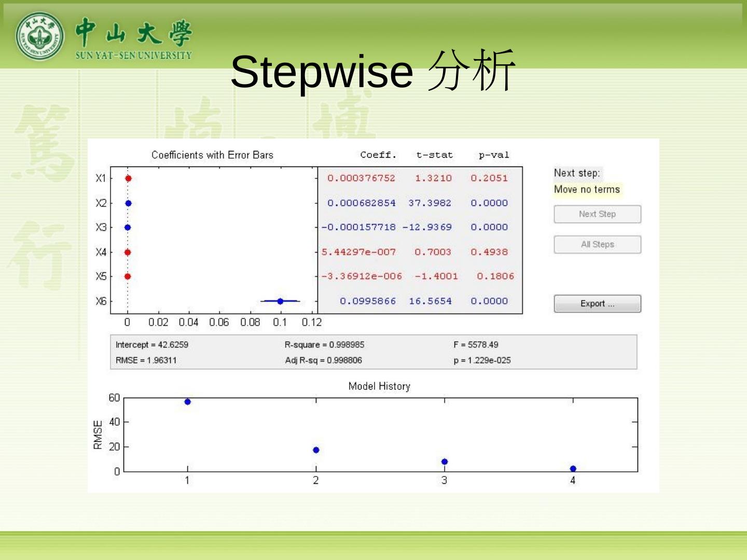Click the X4 coefficient value 5.44297e-007
The height and width of the screenshot is (560, 747).
358,252
